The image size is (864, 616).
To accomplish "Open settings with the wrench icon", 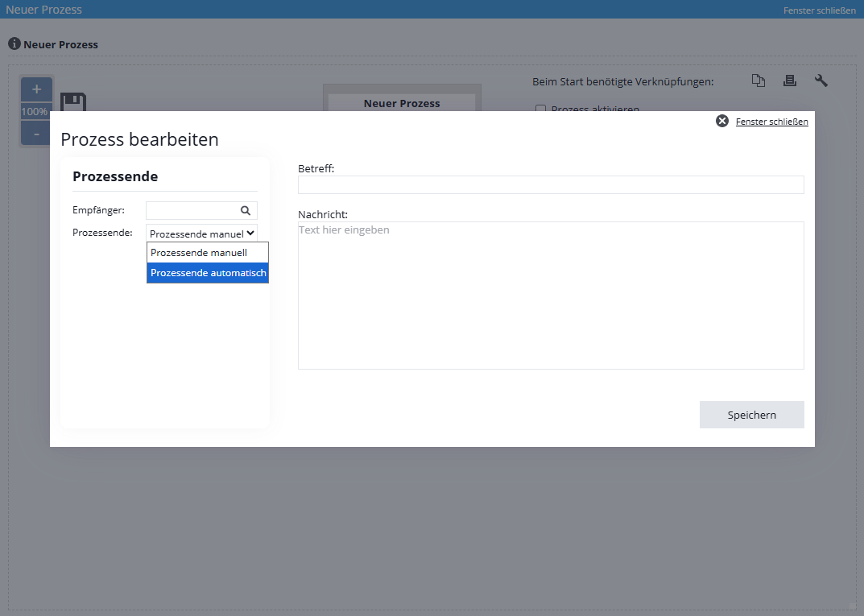I will point(821,81).
